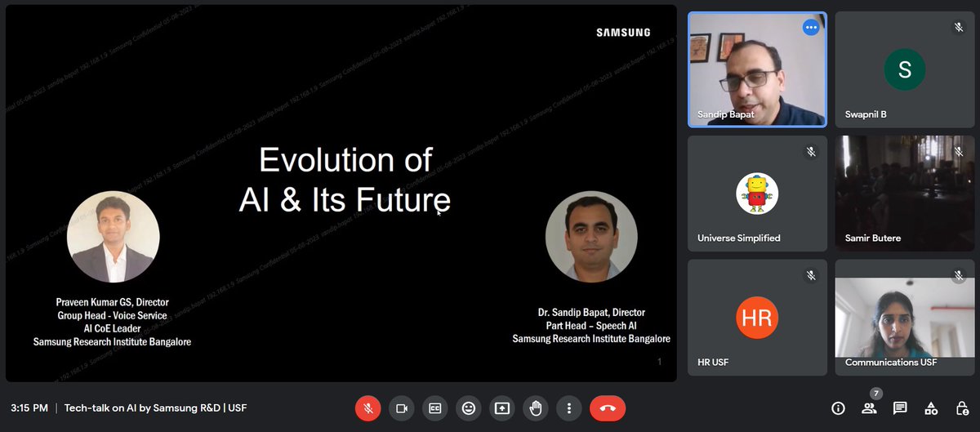The height and width of the screenshot is (432, 980).
Task: Click Dr. Sandip Bapat's photo on slide
Action: (x=591, y=237)
